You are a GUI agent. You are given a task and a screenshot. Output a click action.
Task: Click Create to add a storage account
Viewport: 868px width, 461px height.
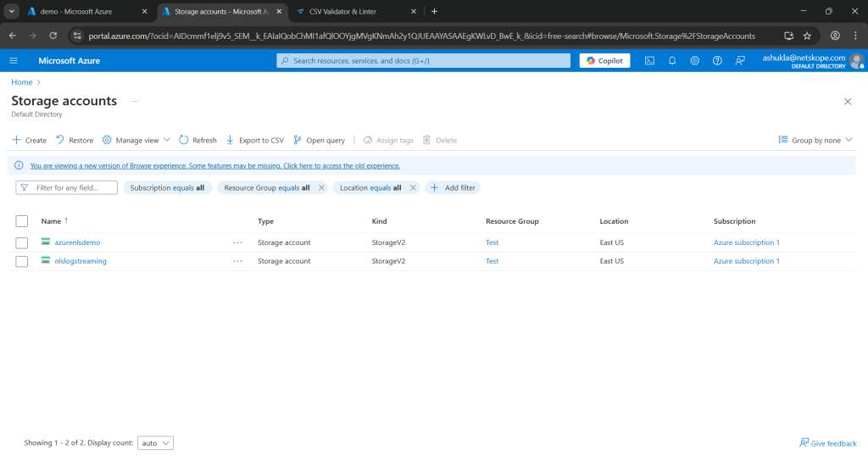coord(30,141)
